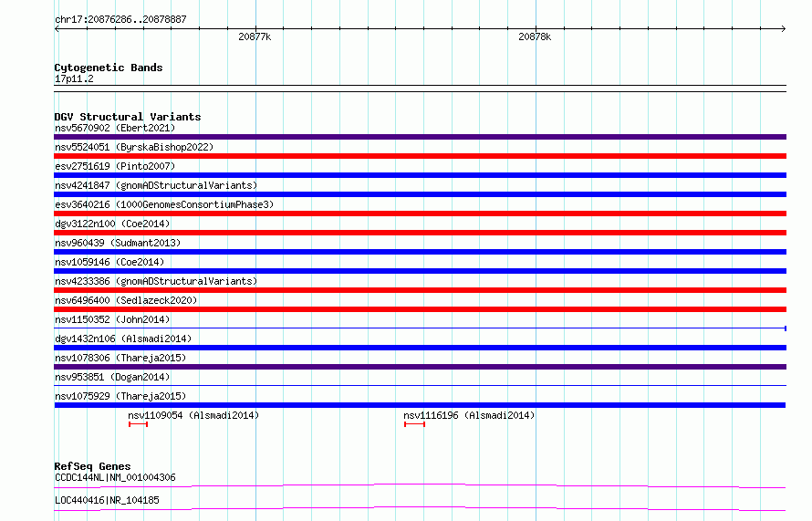The image size is (812, 521).
Task: Click the red dgv3122n100 variant bar
Action: tap(420, 233)
